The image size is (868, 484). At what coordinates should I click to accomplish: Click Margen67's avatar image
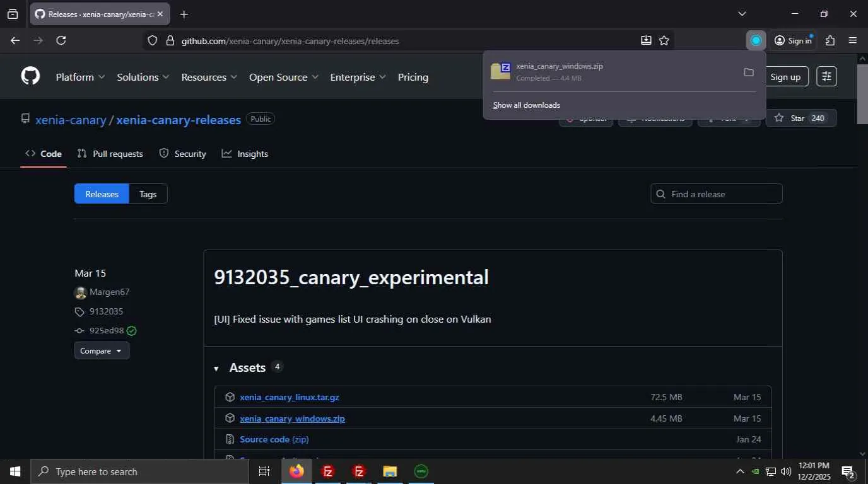pyautogui.click(x=80, y=292)
